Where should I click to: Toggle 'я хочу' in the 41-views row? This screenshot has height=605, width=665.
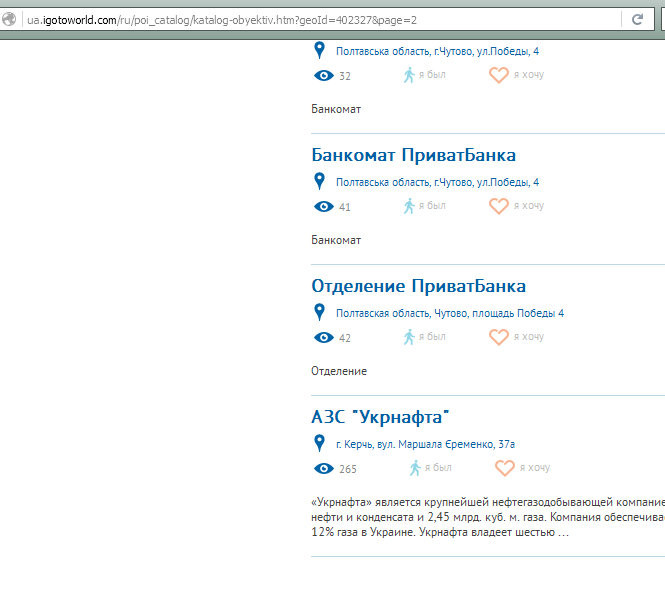pyautogui.click(x=529, y=206)
